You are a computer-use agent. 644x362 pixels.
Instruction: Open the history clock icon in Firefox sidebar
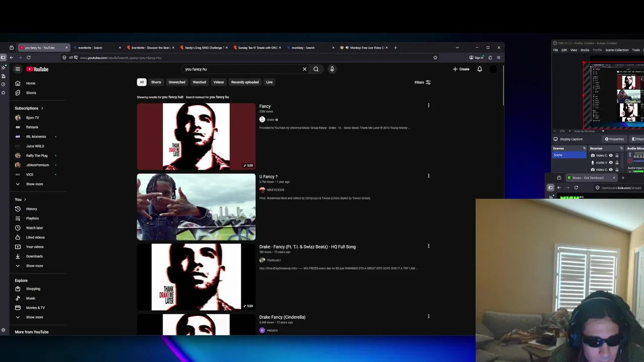pyautogui.click(x=3, y=84)
